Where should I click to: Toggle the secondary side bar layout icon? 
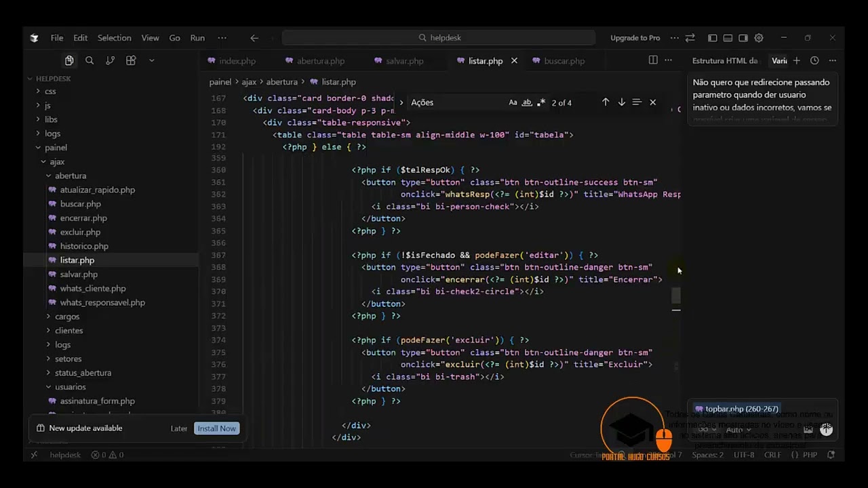[x=743, y=38]
